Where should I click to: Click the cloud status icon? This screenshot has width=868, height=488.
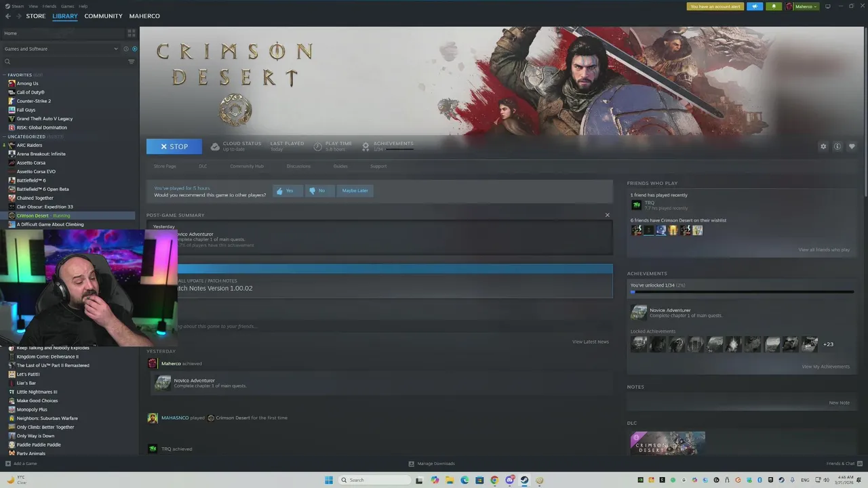click(215, 146)
